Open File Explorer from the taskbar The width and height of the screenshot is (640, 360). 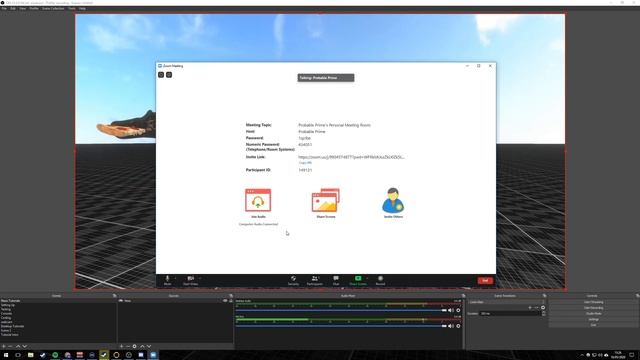pyautogui.click(x=30, y=355)
